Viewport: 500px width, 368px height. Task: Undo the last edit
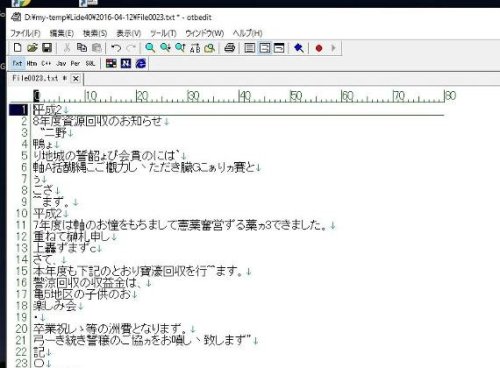pyautogui.click(x=116, y=48)
